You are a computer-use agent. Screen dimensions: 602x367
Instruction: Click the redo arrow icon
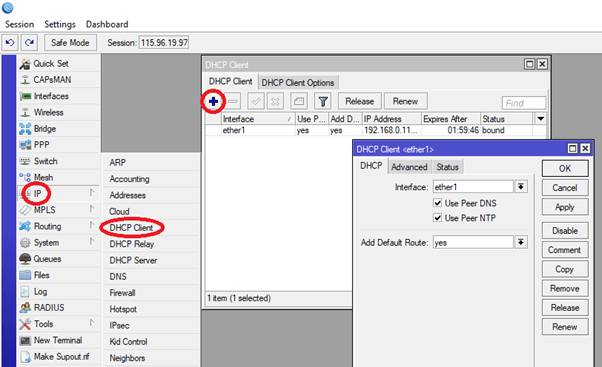coord(29,43)
